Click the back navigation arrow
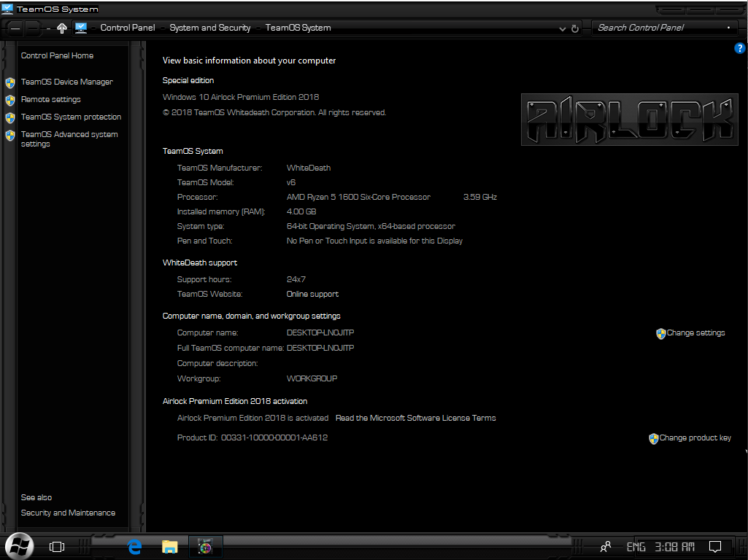Screen dimensions: 748x560 click(x=15, y=28)
